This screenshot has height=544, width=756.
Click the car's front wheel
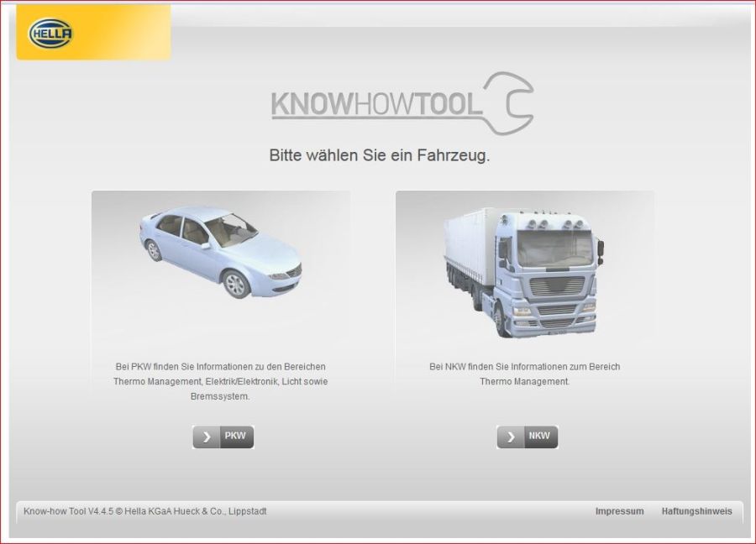coord(237,284)
